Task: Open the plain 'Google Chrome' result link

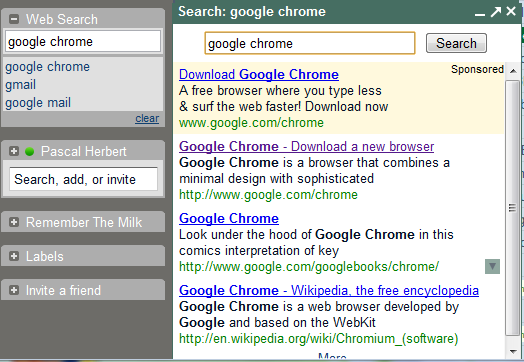Action: pos(229,219)
